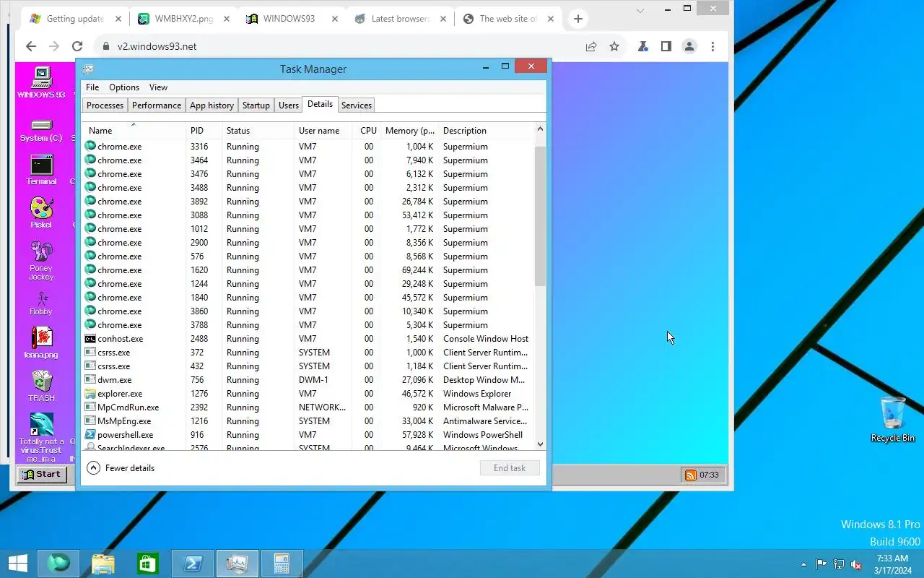Click Supermium browser taskbar icon

pyautogui.click(x=58, y=563)
